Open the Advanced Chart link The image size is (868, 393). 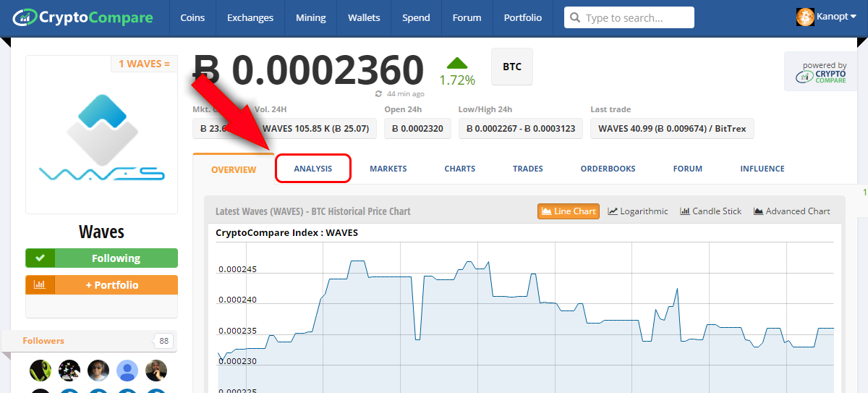791,211
